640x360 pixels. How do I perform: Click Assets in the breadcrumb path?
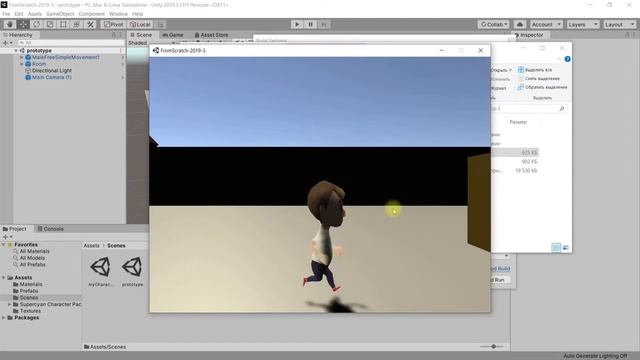[x=91, y=246]
